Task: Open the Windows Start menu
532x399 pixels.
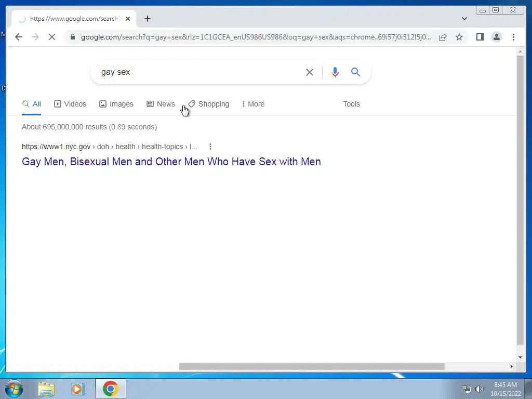Action: (x=14, y=389)
